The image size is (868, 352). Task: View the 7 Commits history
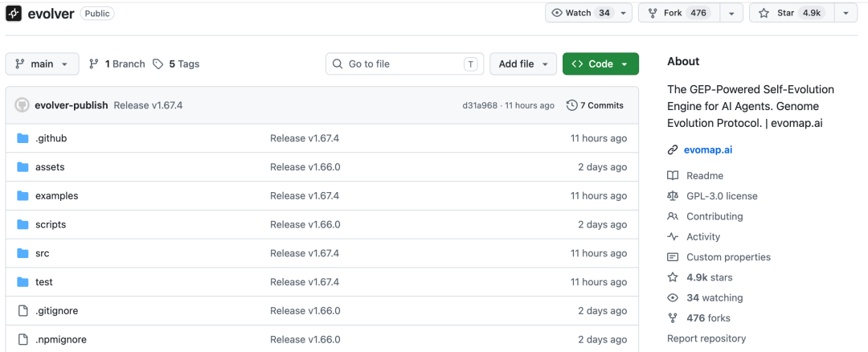[595, 105]
